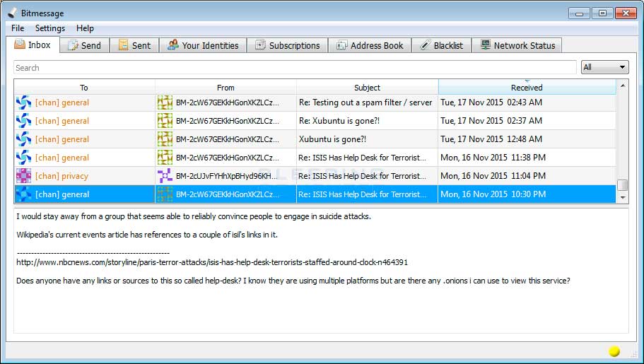Select 'Re: Xubuntu is gone?!' subject
Image resolution: width=644 pixels, height=364 pixels.
click(x=339, y=121)
